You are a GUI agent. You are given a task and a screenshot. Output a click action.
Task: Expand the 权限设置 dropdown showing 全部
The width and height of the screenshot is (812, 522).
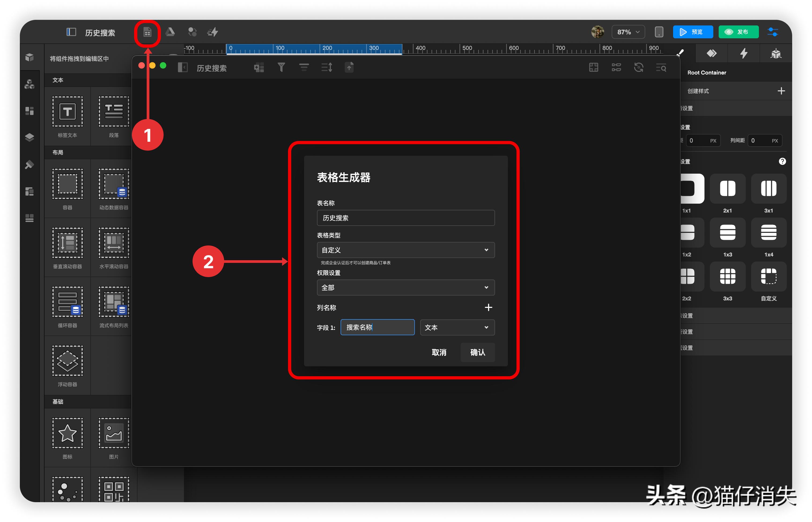(406, 288)
